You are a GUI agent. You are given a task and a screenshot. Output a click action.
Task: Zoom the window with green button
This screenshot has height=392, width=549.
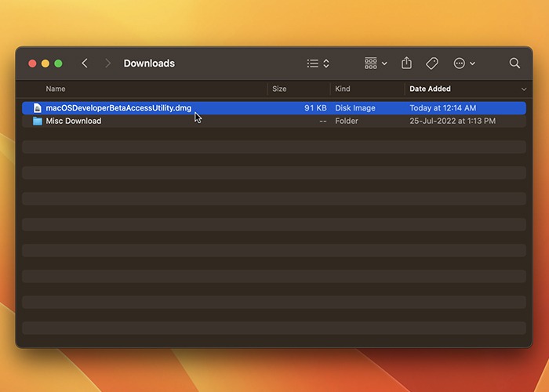point(58,64)
